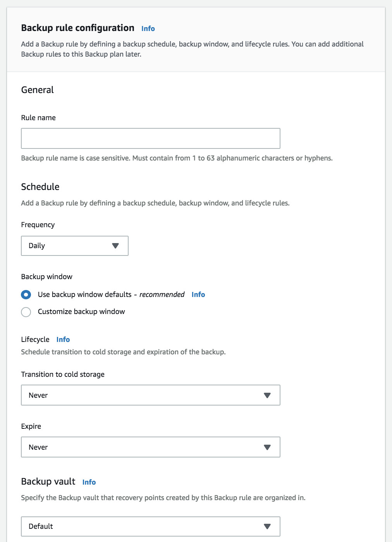Open the Lifecycle Info link
The image size is (392, 542).
pos(63,340)
